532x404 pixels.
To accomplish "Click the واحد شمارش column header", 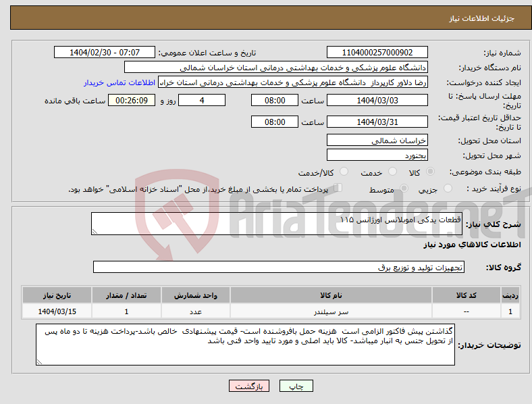I will (196, 295).
